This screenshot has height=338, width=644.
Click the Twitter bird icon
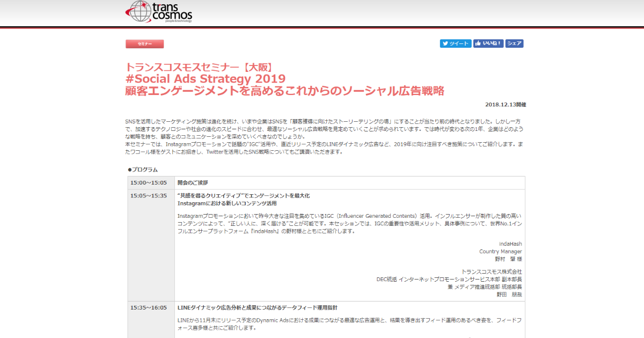tap(445, 44)
